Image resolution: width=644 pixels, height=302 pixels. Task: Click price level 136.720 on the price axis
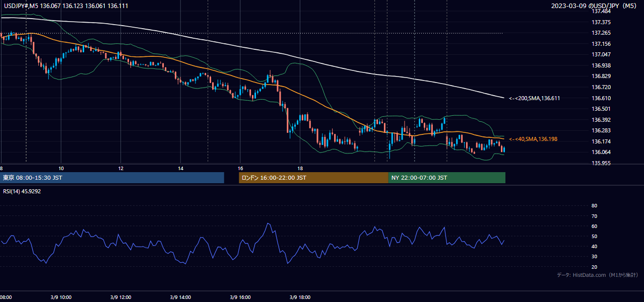[601, 87]
